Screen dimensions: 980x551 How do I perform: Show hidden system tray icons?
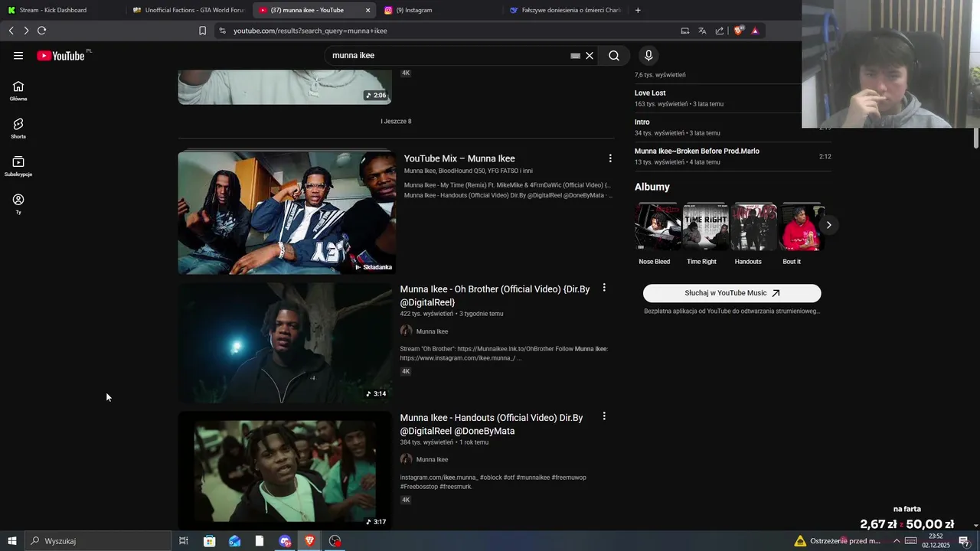897,541
